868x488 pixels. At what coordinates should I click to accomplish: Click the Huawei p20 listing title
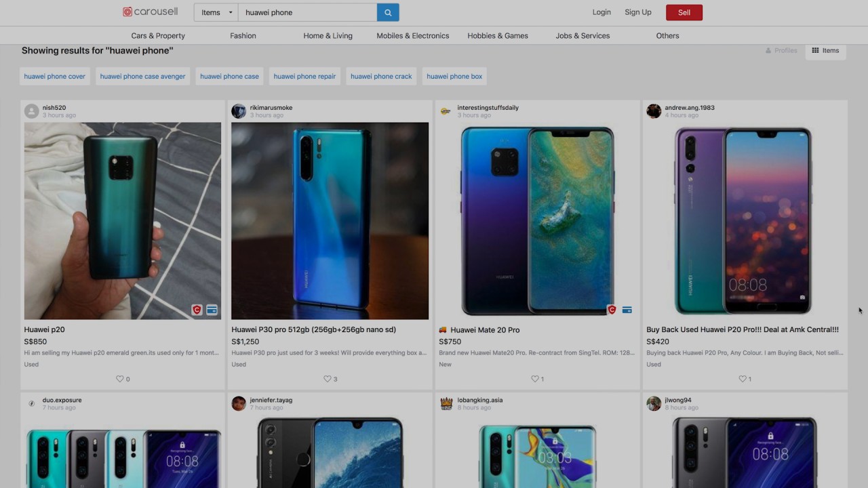click(x=45, y=329)
